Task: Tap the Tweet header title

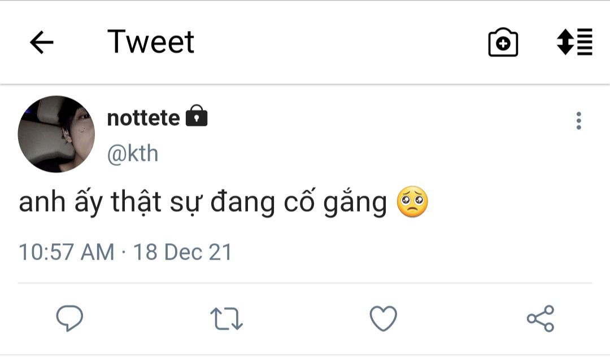Action: 151,42
